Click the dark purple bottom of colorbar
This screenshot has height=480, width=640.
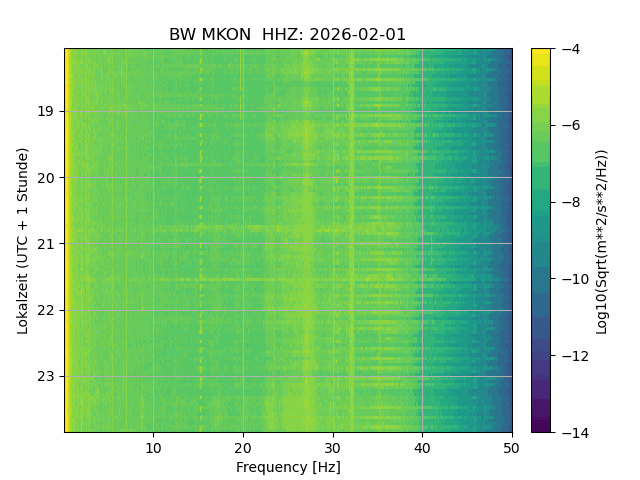[541, 426]
